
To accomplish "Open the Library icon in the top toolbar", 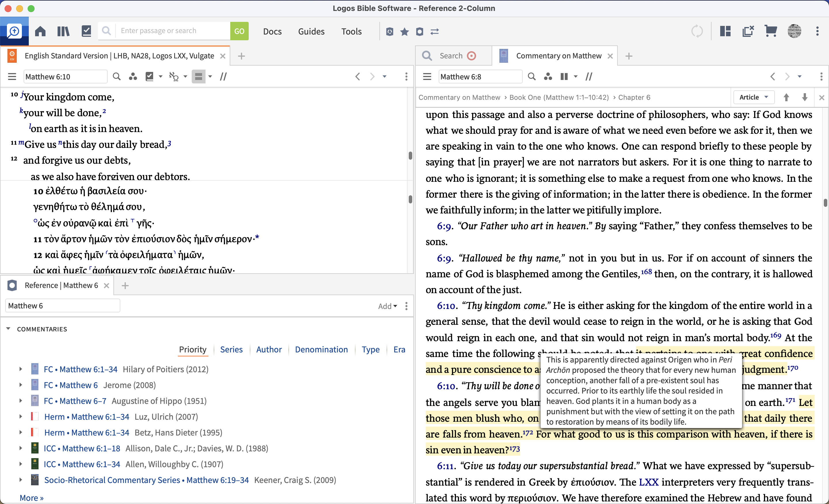I will pyautogui.click(x=63, y=31).
